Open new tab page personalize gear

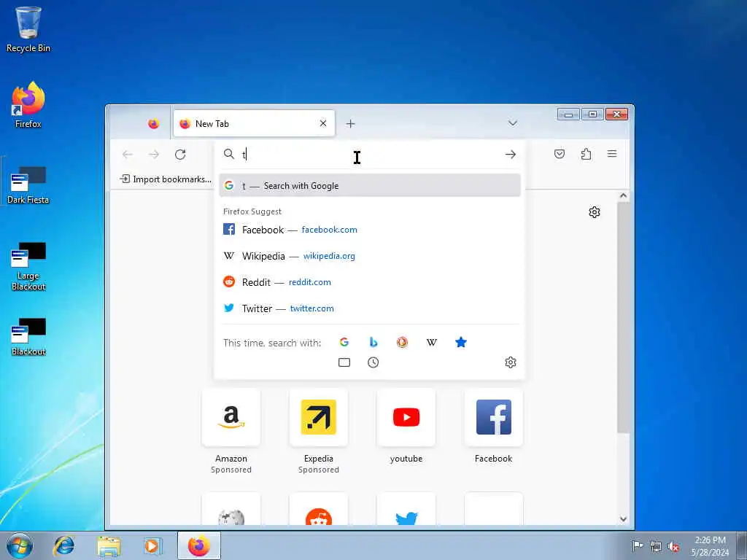click(594, 212)
